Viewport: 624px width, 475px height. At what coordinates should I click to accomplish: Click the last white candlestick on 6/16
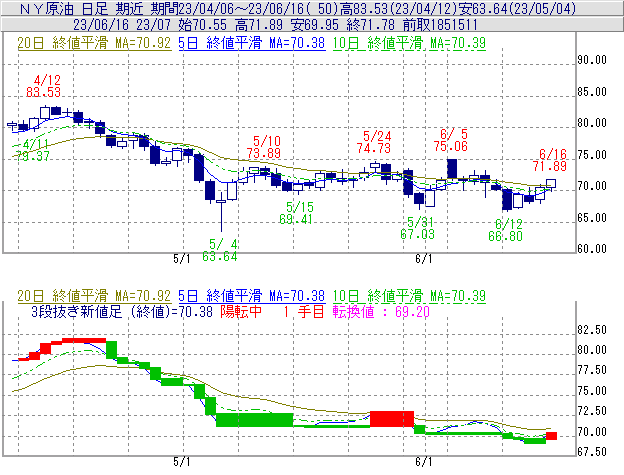(x=551, y=183)
